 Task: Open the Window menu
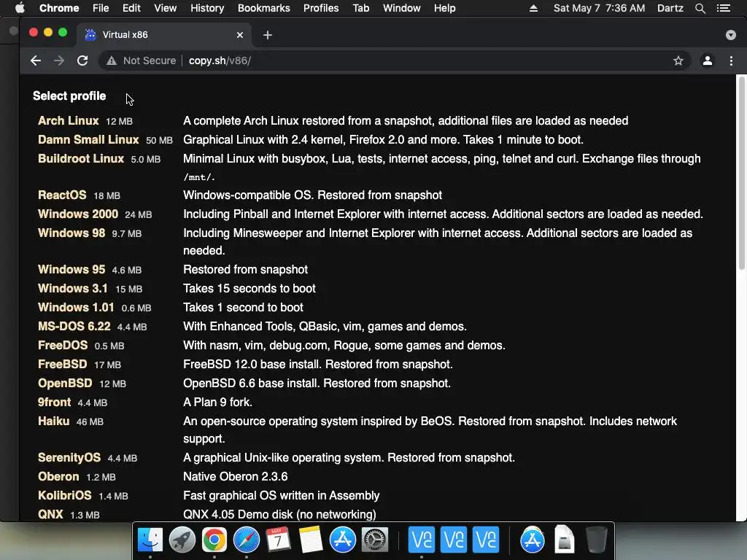(402, 8)
